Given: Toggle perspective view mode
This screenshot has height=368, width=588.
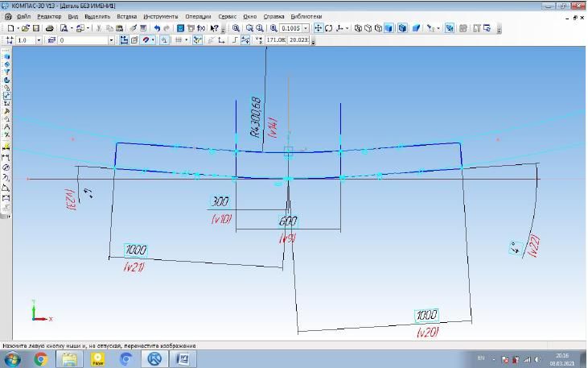Looking at the screenshot, I should tap(417, 28).
